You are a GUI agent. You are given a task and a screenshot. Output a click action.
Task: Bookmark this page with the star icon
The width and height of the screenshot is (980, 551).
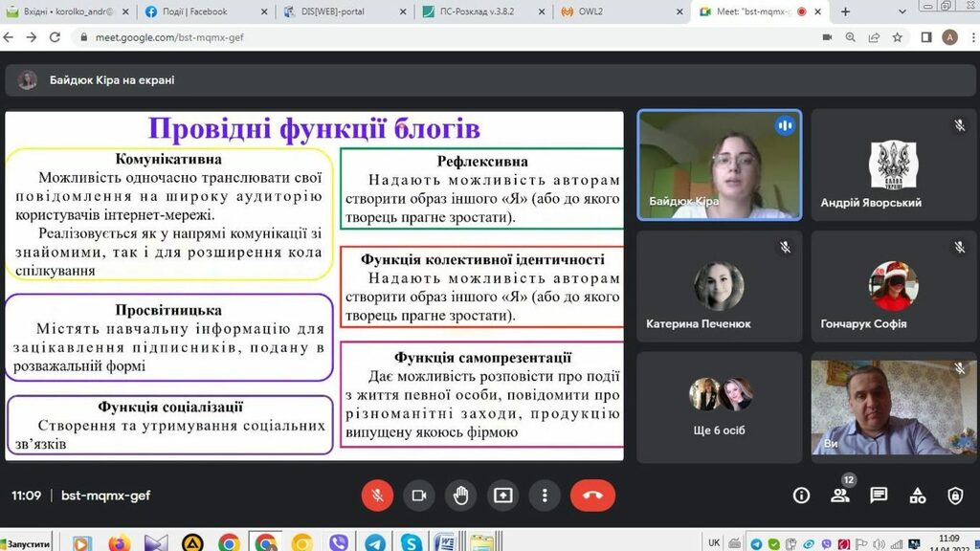(x=898, y=37)
